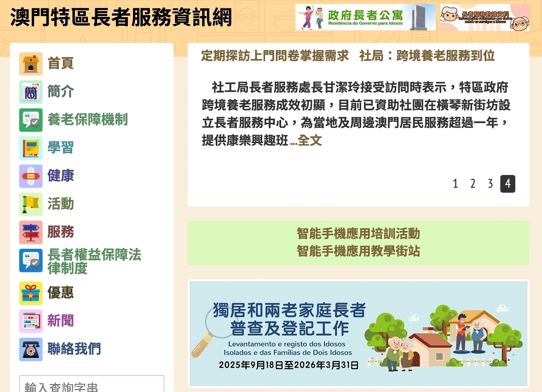Viewport: 542px width, 392px height.
Task: Go to news slide page 1
Action: pos(455,184)
